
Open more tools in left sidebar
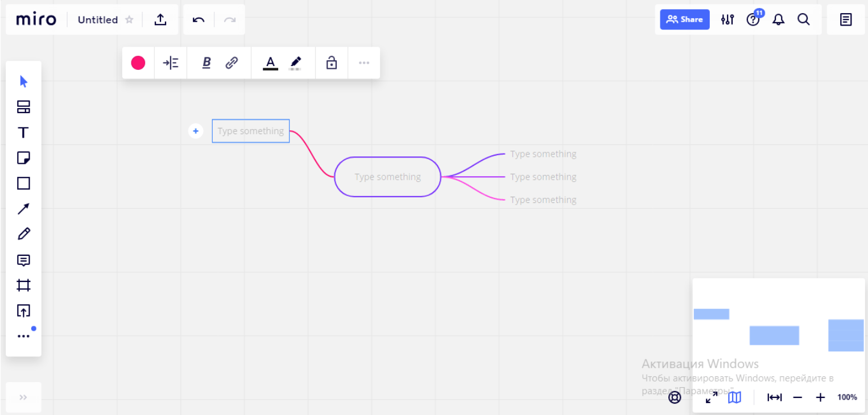coord(23,336)
